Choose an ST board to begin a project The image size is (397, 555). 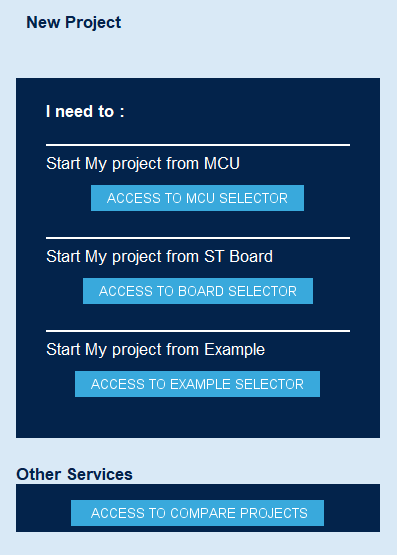pyautogui.click(x=198, y=291)
